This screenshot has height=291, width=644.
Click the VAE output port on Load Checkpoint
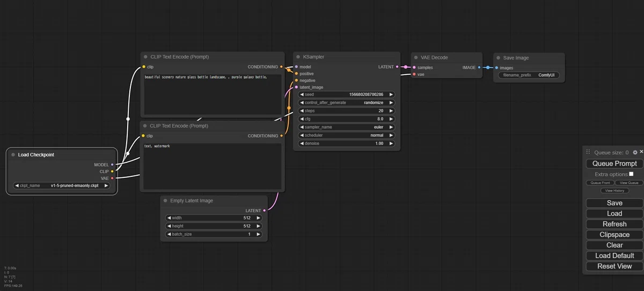(x=112, y=178)
